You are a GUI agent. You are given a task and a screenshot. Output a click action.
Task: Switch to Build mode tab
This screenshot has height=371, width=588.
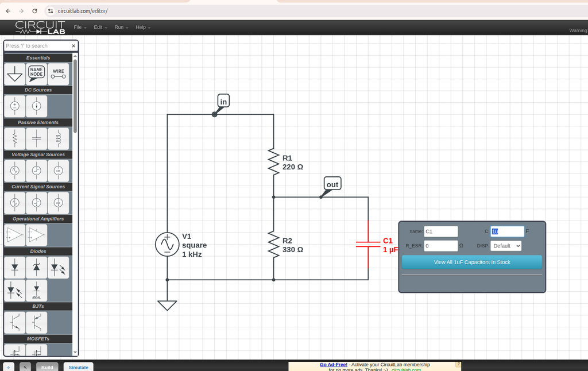(47, 367)
